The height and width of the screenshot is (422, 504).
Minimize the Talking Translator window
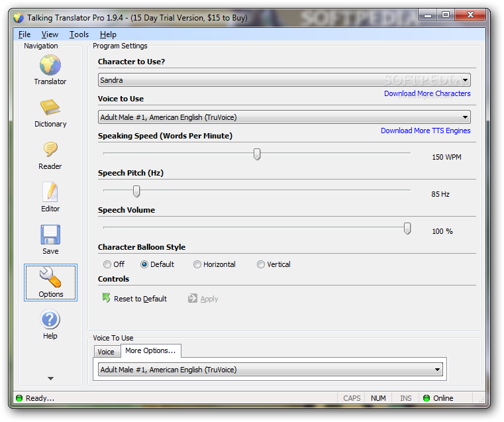428,15
